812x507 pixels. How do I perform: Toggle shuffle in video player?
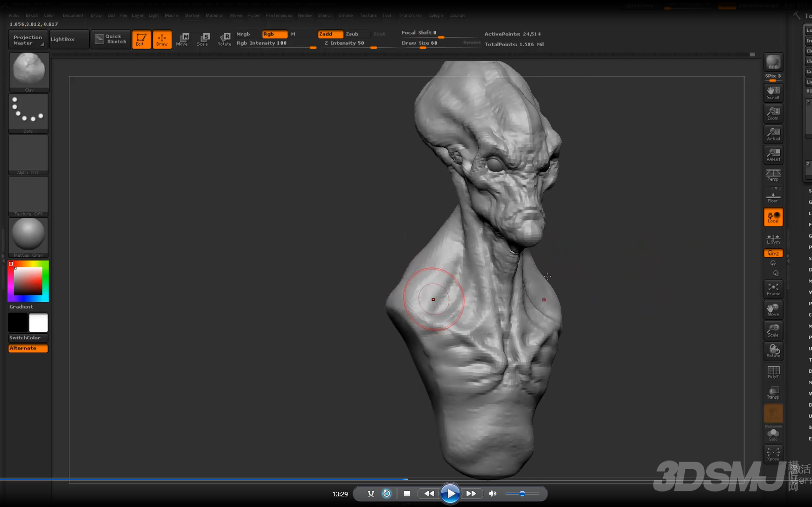pos(371,493)
